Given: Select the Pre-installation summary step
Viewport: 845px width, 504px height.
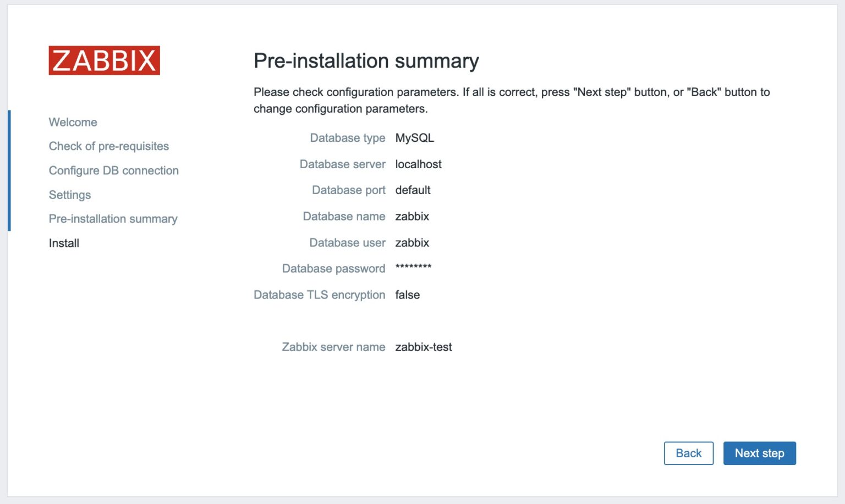Looking at the screenshot, I should [x=113, y=219].
